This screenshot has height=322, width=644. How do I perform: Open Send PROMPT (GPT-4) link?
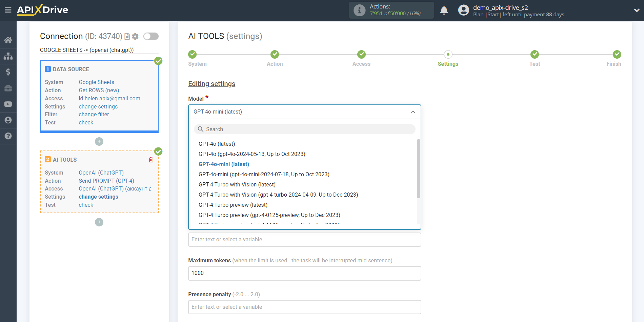[x=106, y=181]
